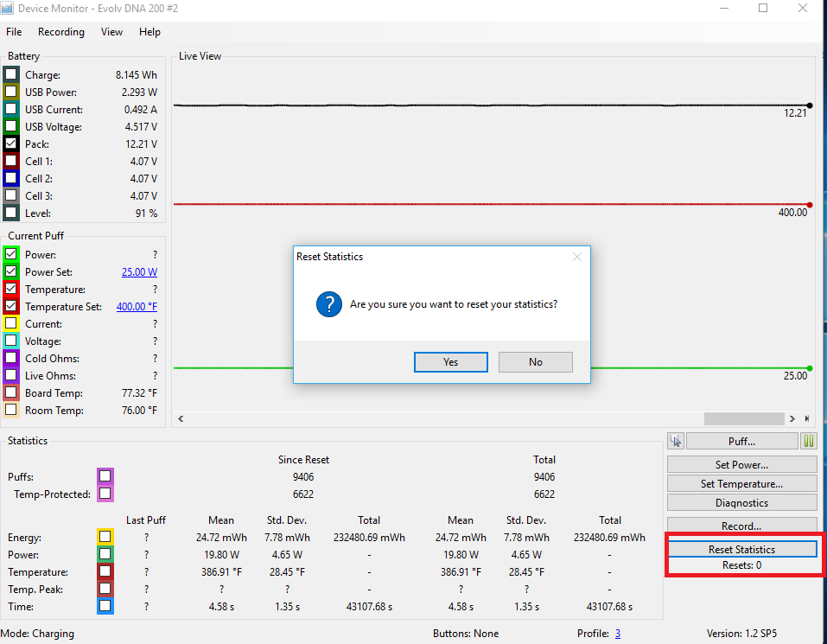Enable the USB Power checkbox

click(x=11, y=92)
